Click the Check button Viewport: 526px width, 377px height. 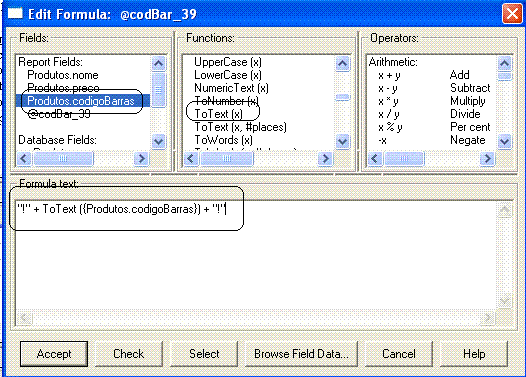click(128, 354)
